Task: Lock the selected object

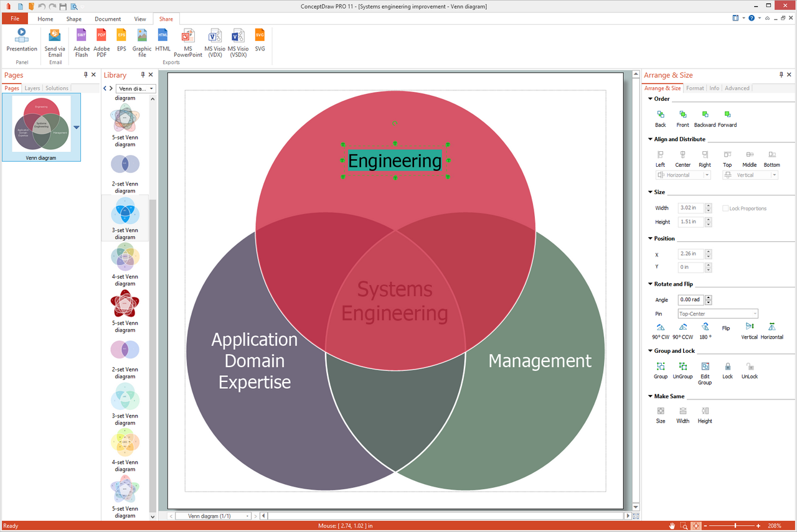Action: click(727, 370)
